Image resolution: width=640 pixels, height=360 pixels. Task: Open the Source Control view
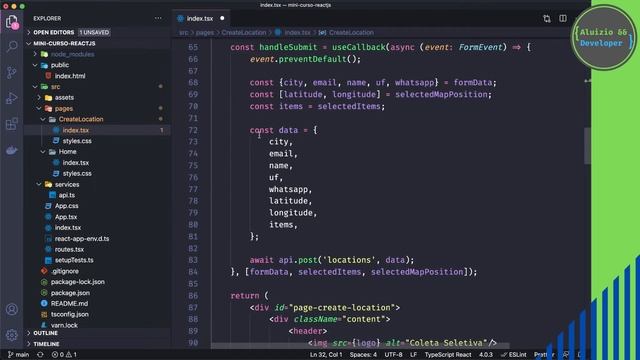(x=12, y=73)
